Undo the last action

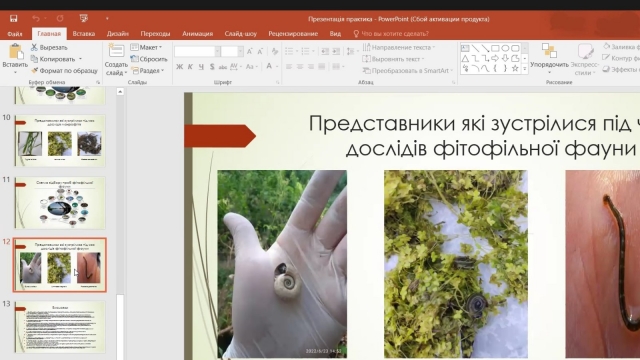(36, 18)
